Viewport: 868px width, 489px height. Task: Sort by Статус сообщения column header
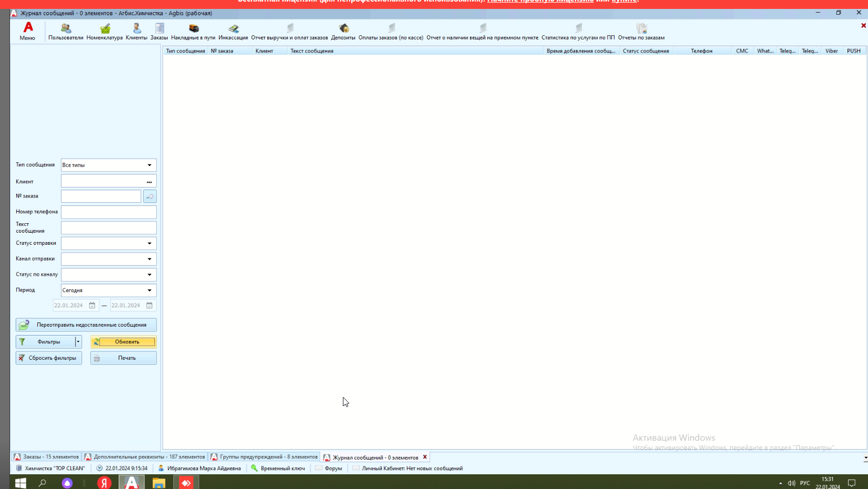646,51
